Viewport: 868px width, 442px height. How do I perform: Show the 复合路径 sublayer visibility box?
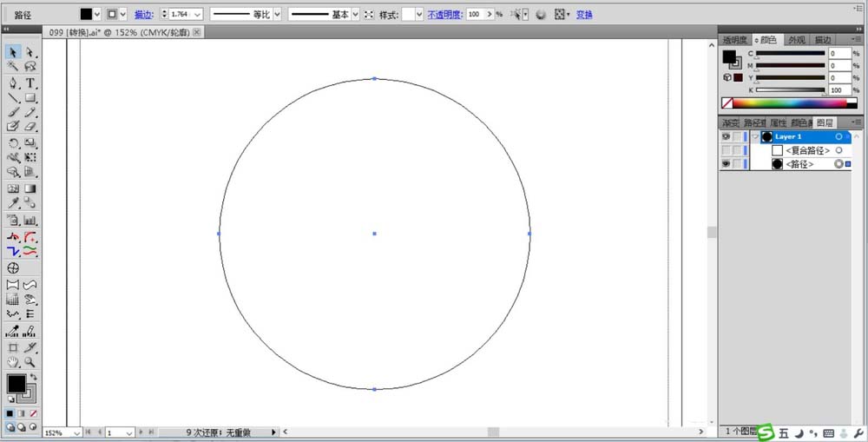point(726,150)
